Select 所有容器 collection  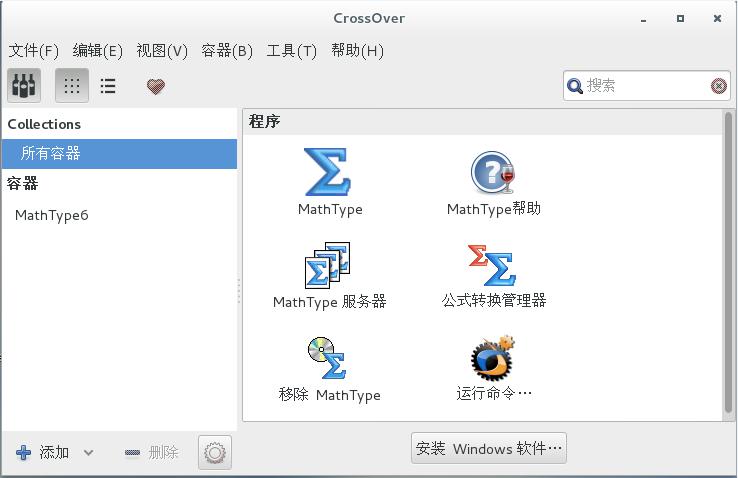pos(120,154)
